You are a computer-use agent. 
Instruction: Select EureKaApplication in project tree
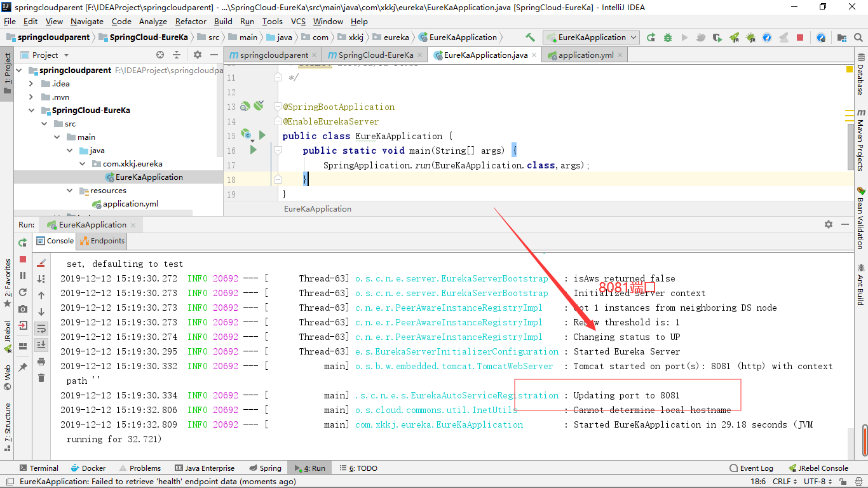[149, 177]
